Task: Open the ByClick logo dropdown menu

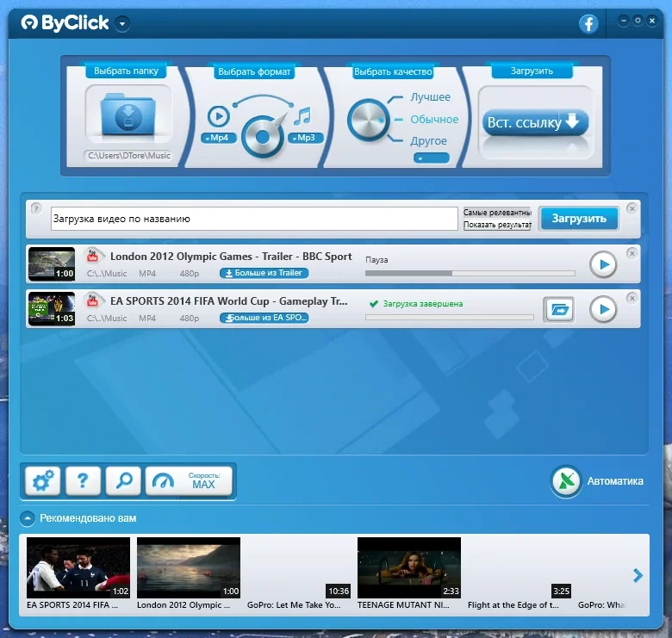Action: pos(122,23)
